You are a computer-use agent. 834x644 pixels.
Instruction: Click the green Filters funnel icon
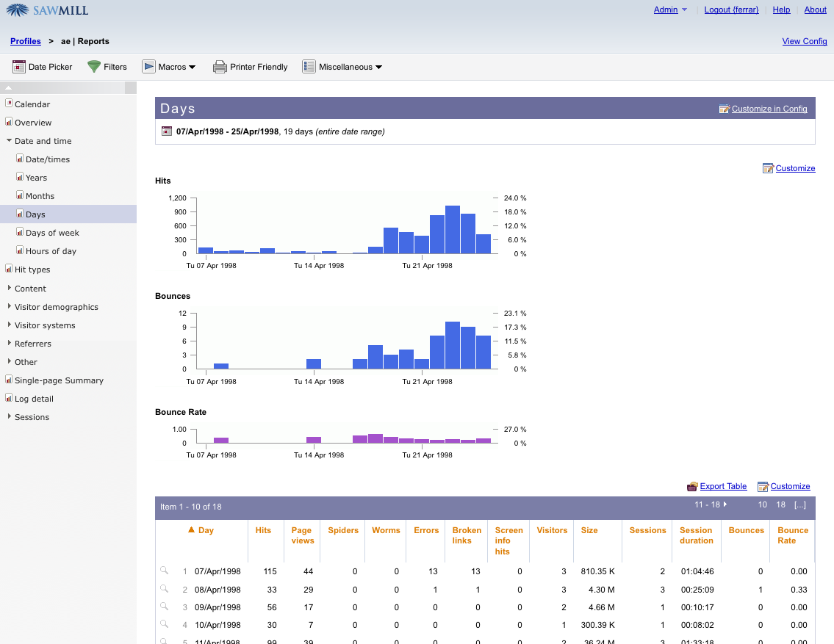(x=94, y=67)
